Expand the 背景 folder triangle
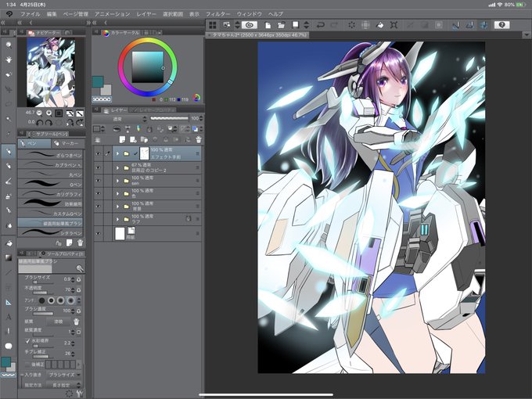The height and width of the screenshot is (399, 532). (117, 207)
